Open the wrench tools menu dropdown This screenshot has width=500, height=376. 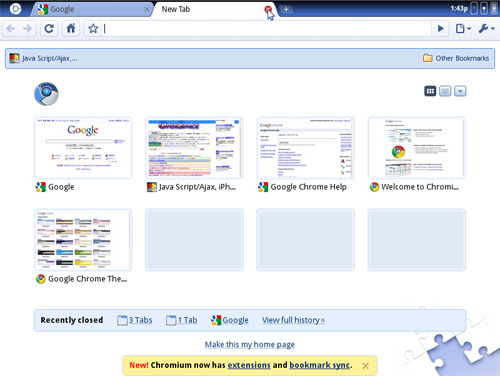[487, 29]
